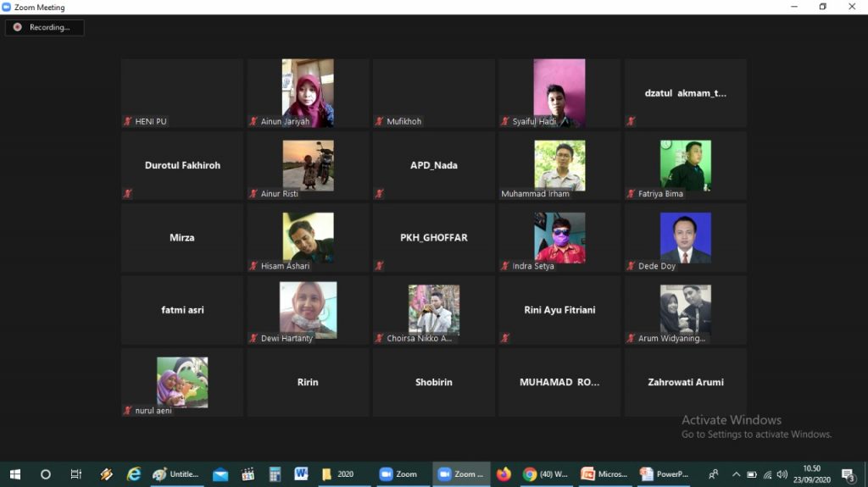This screenshot has height=487, width=868.
Task: Click the Task View button
Action: pos(76,474)
